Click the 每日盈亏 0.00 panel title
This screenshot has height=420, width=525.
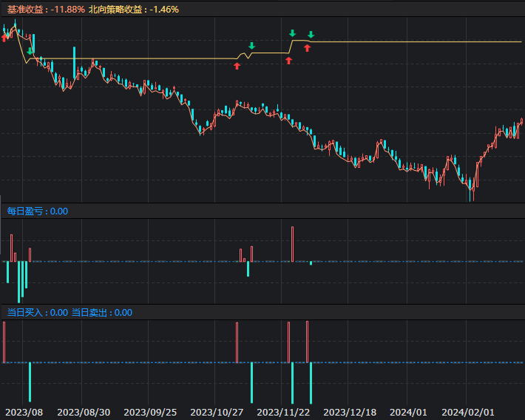tap(38, 211)
